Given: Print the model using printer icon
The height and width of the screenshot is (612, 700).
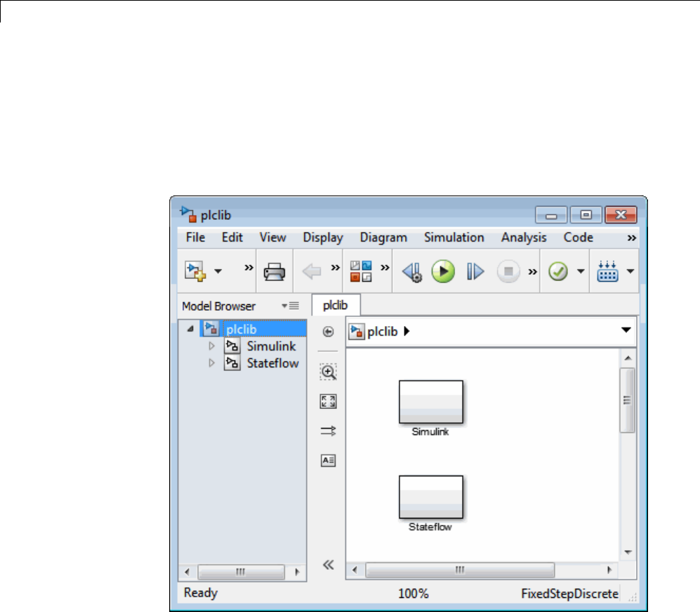Looking at the screenshot, I should coord(274,272).
